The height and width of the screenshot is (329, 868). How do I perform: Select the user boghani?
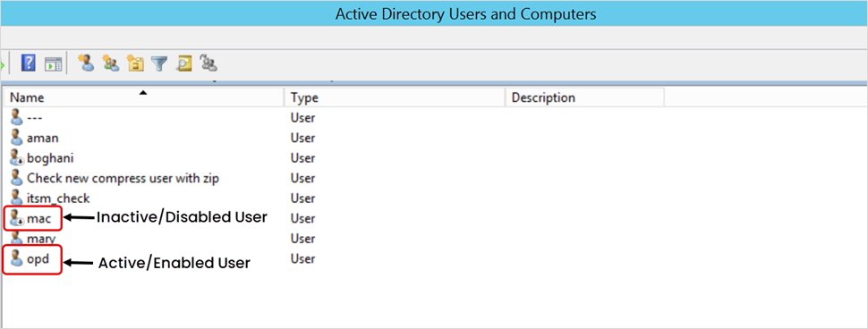click(50, 158)
